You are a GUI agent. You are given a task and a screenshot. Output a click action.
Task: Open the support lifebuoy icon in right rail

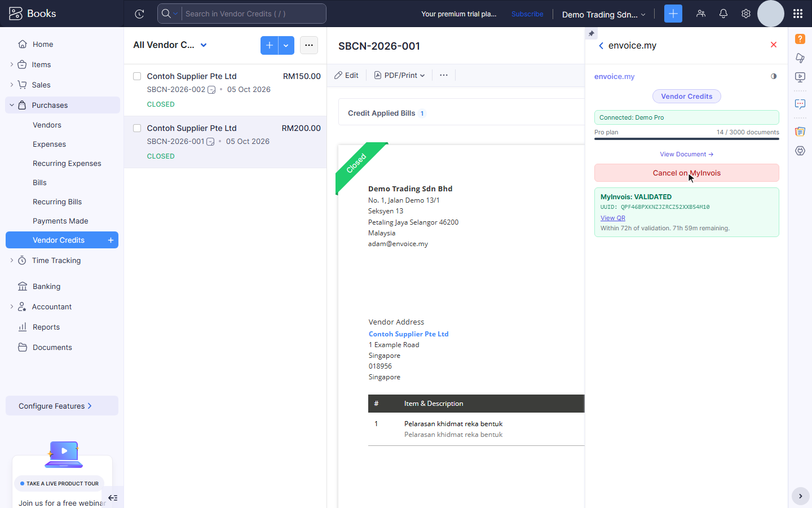click(x=800, y=151)
